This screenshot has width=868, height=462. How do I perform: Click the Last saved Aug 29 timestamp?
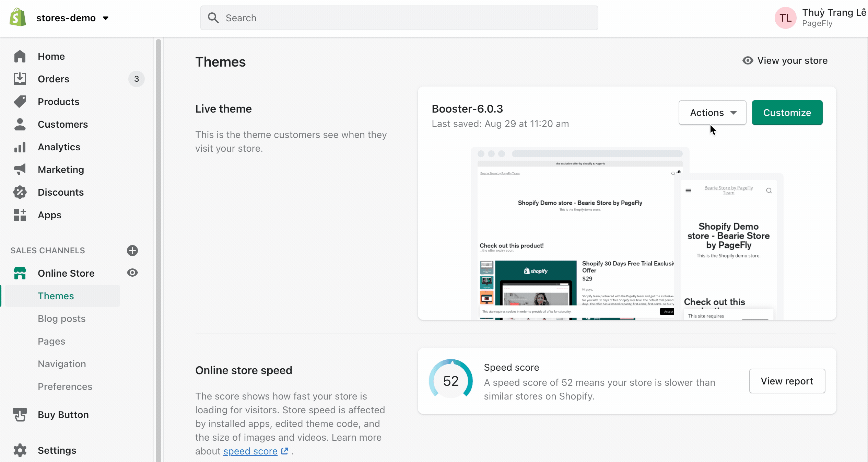point(500,124)
